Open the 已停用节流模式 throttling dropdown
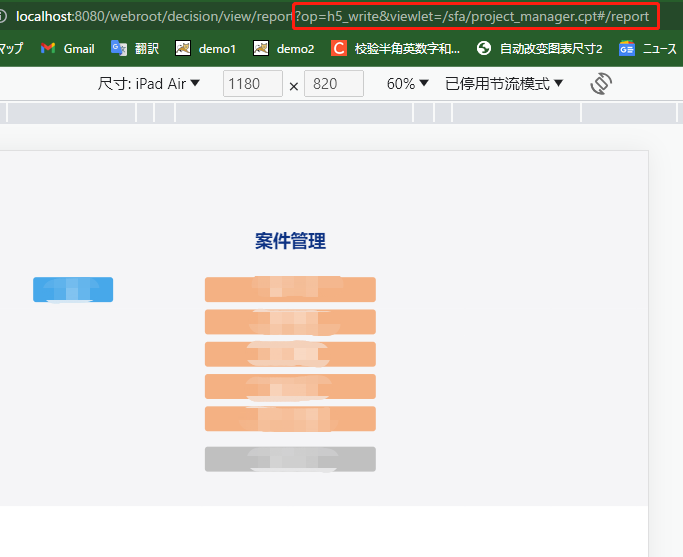The width and height of the screenshot is (683, 557). [x=504, y=83]
